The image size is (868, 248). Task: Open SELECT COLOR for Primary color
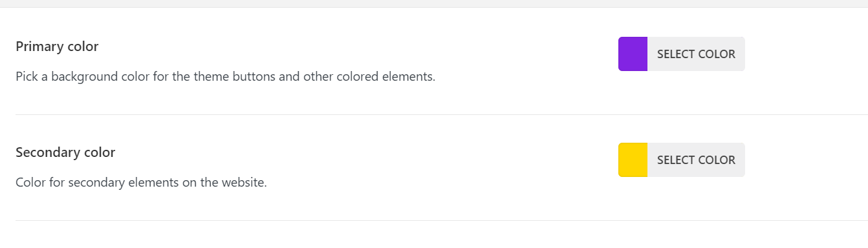[x=696, y=54]
